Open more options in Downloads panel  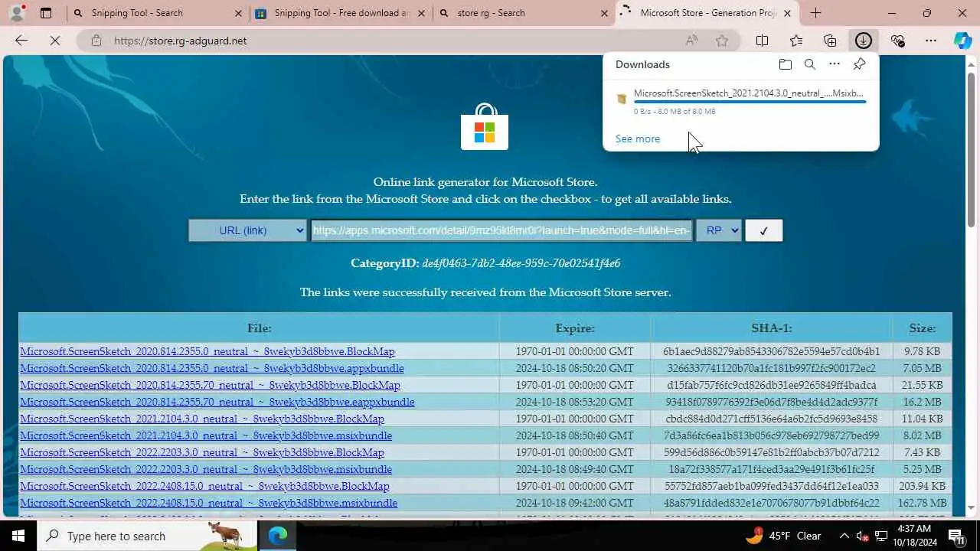click(835, 64)
